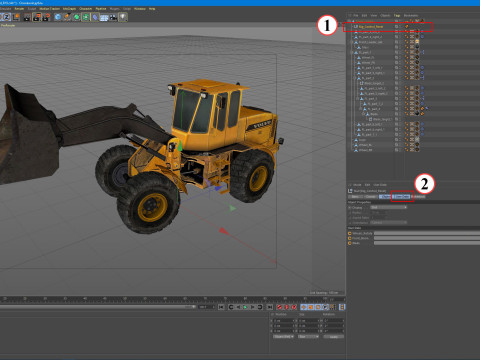Click Render to Picture Viewer icon
This screenshot has width=480, height=360.
click(37, 17)
